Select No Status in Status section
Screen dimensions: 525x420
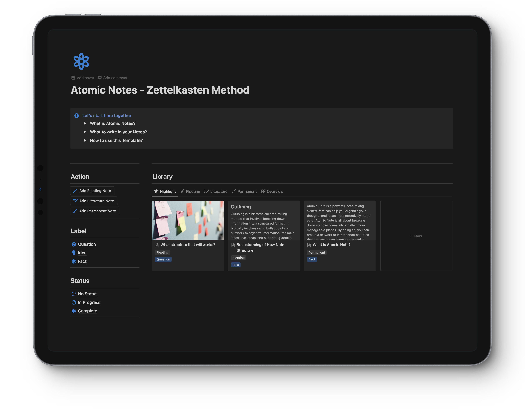[x=87, y=294]
